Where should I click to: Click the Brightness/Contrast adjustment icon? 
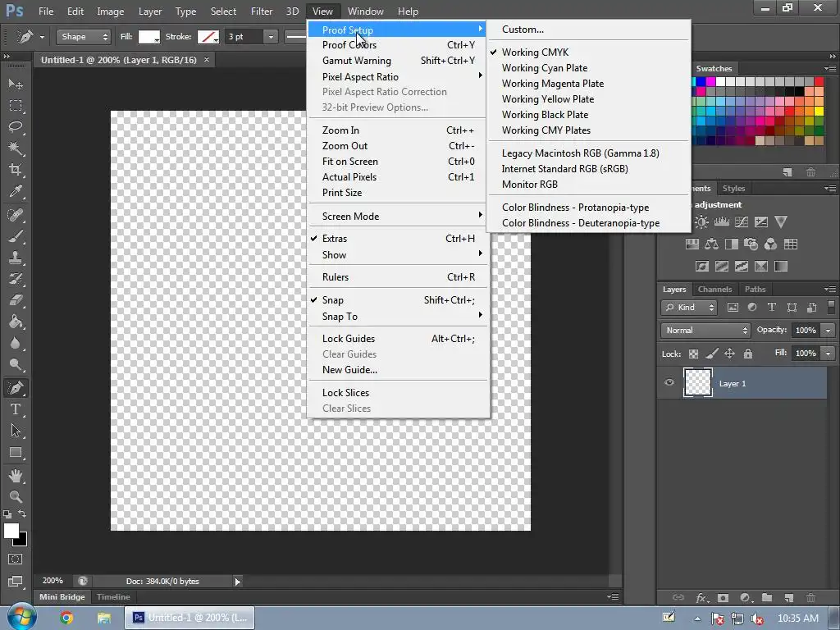pyautogui.click(x=701, y=221)
